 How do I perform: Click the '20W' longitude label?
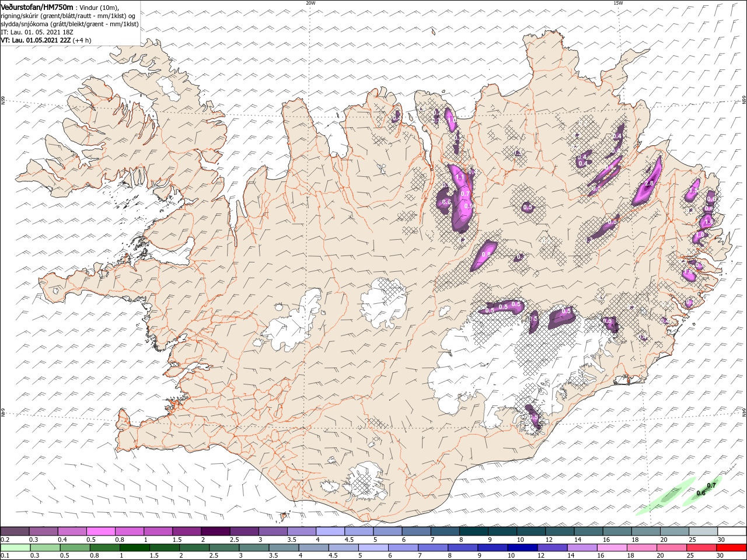[x=310, y=3]
